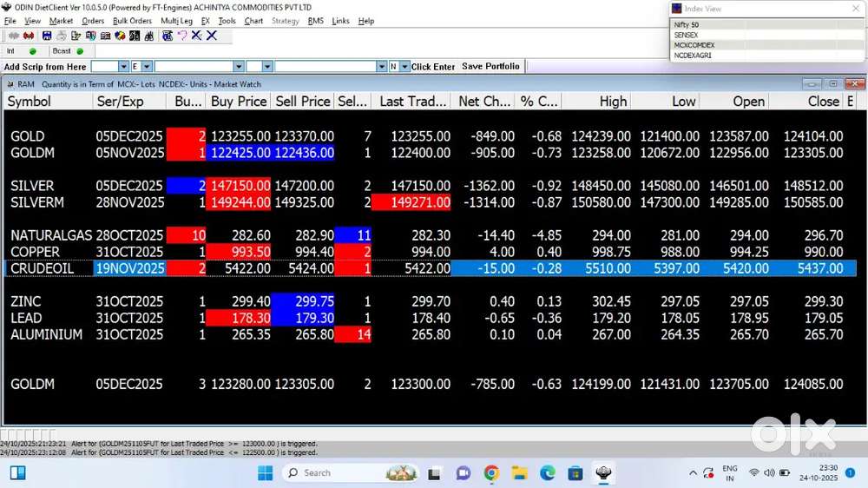Open the dropdown showing 'N' value

coord(404,67)
